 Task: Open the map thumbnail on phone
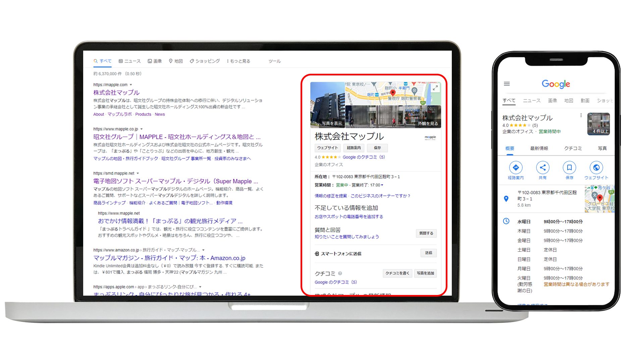click(x=600, y=199)
